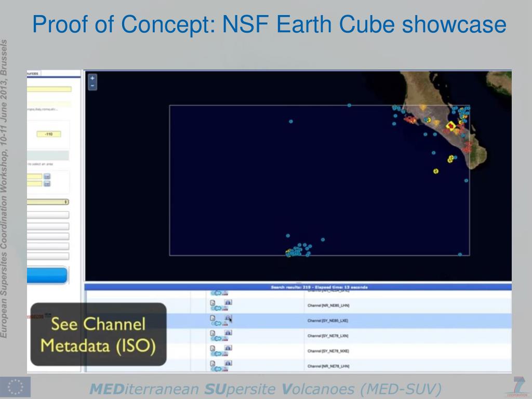Click red-marked icon in SY_NE78_MXE row
Image resolution: width=532 pixels, height=399 pixels.
(x=225, y=354)
